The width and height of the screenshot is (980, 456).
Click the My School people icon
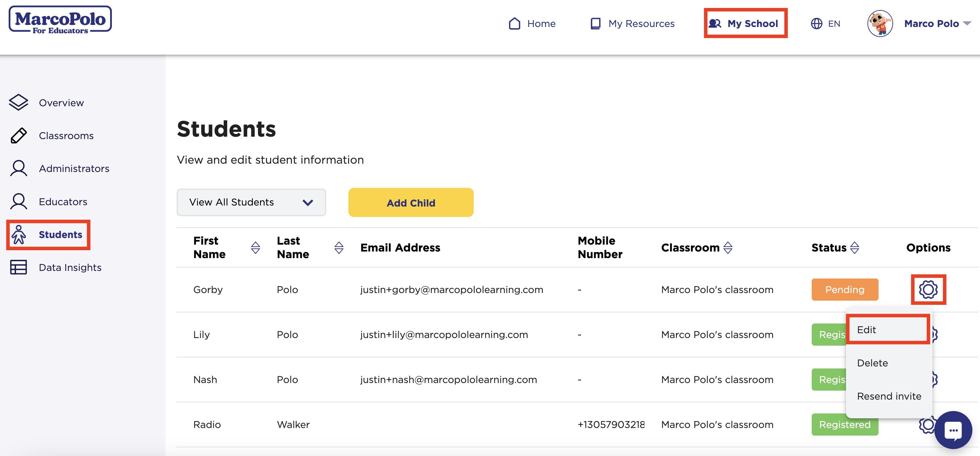(714, 24)
